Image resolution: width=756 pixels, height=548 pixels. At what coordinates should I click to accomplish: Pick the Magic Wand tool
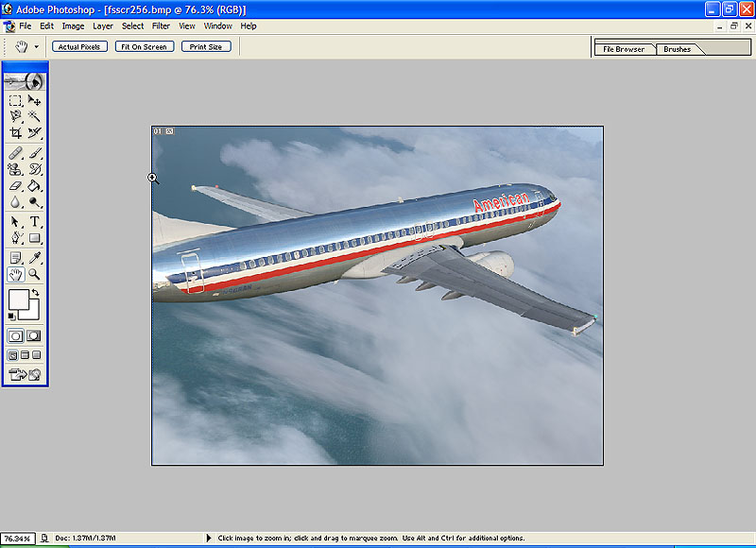coord(35,116)
